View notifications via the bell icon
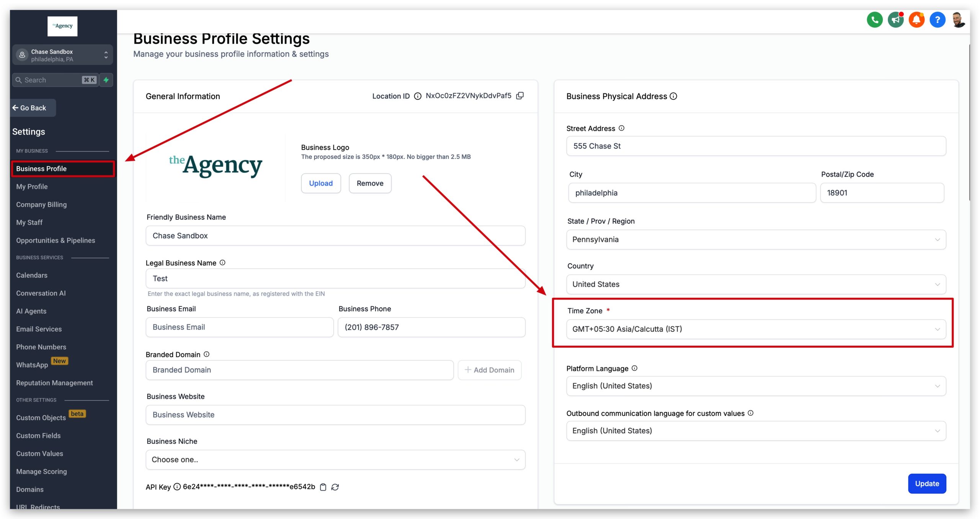 click(916, 19)
